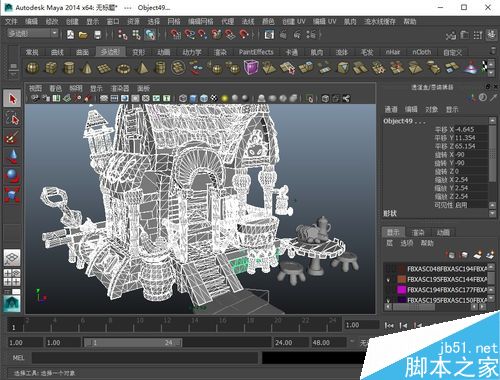Switch to the nCloth shelf tab
500x380 pixels.
[x=422, y=52]
